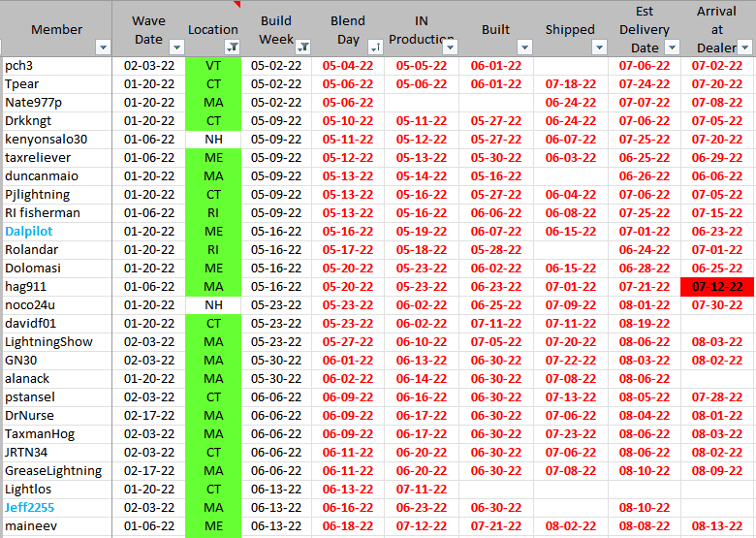Click the Arrival at Dealer filter arrow
This screenshot has width=756, height=538.
744,47
